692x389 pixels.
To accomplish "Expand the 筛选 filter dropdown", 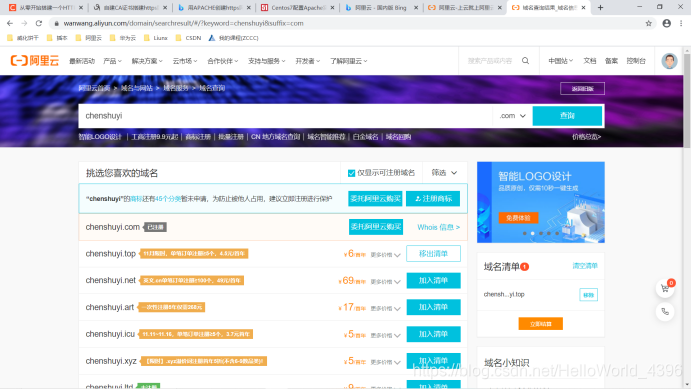I will pos(444,173).
